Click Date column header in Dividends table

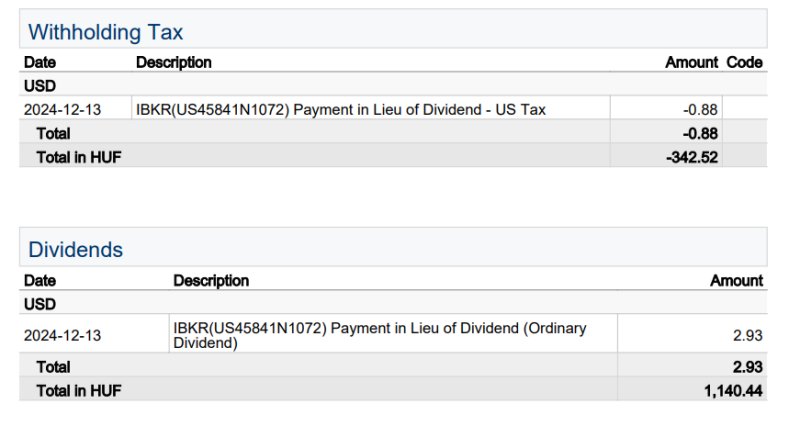pos(40,281)
